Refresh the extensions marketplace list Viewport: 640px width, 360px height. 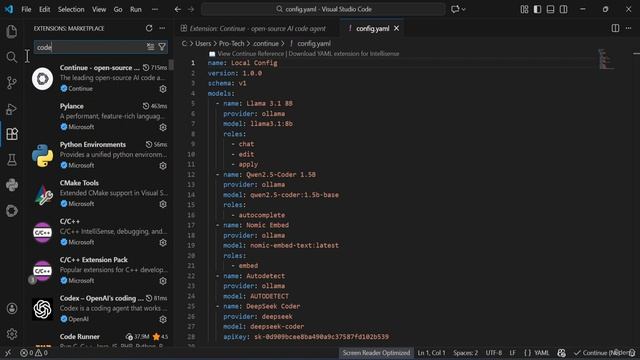tap(149, 28)
